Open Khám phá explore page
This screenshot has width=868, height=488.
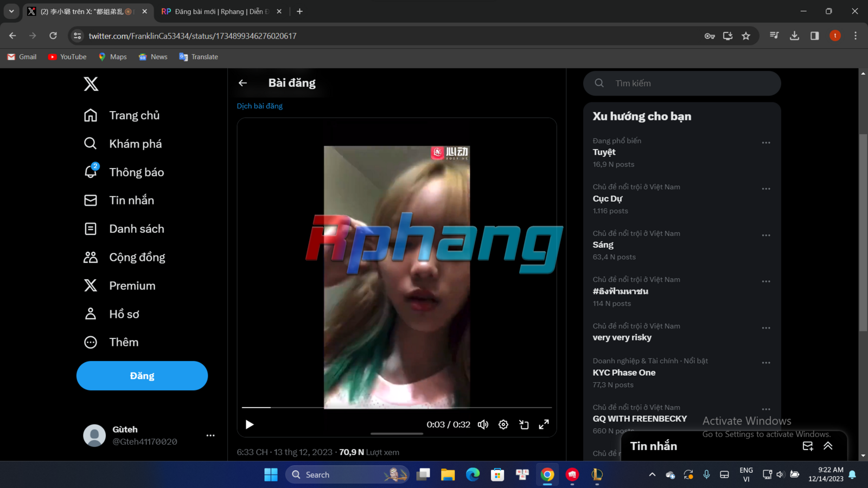[123, 144]
